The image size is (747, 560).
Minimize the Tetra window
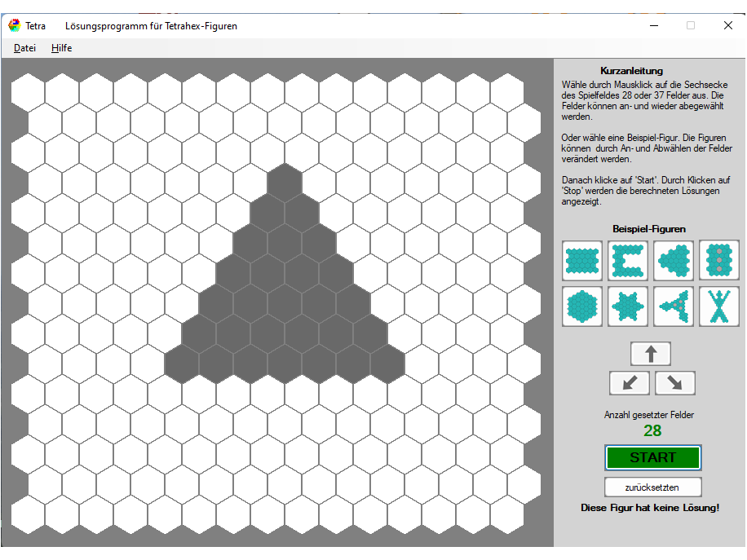point(654,26)
